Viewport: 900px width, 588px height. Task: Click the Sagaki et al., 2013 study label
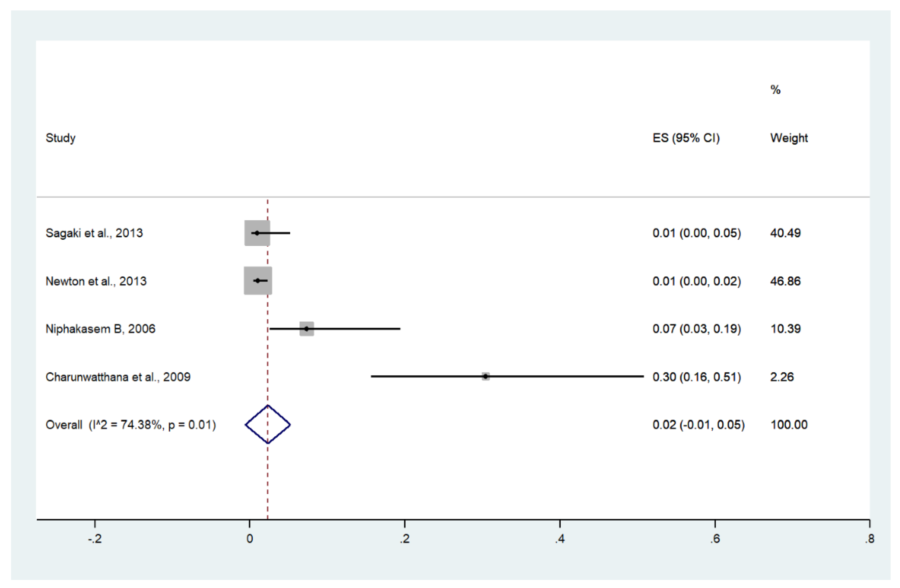[94, 233]
